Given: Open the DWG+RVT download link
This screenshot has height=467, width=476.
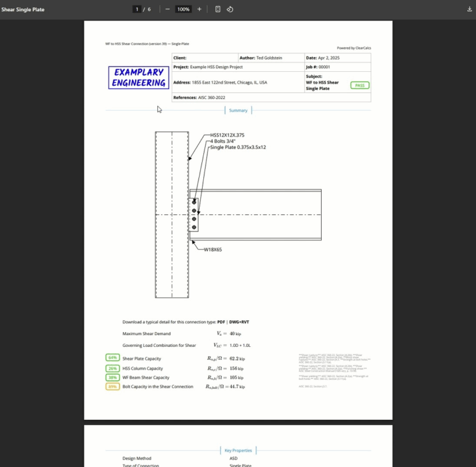Looking at the screenshot, I should coord(239,322).
